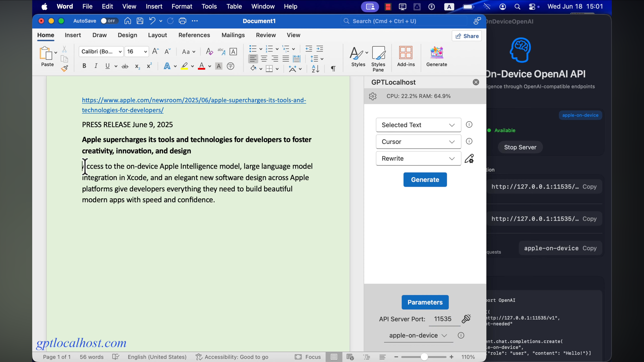Open the Format menu in menu bar

pos(182,7)
